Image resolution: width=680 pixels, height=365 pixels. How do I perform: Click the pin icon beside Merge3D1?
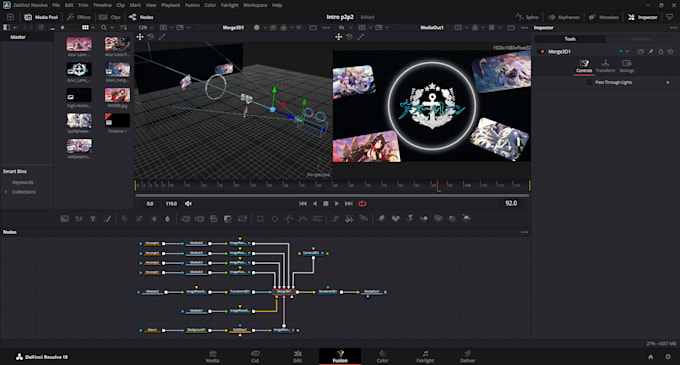651,52
